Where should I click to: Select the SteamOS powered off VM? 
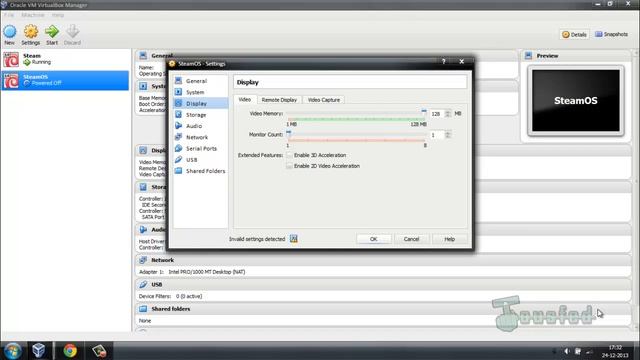[x=65, y=80]
